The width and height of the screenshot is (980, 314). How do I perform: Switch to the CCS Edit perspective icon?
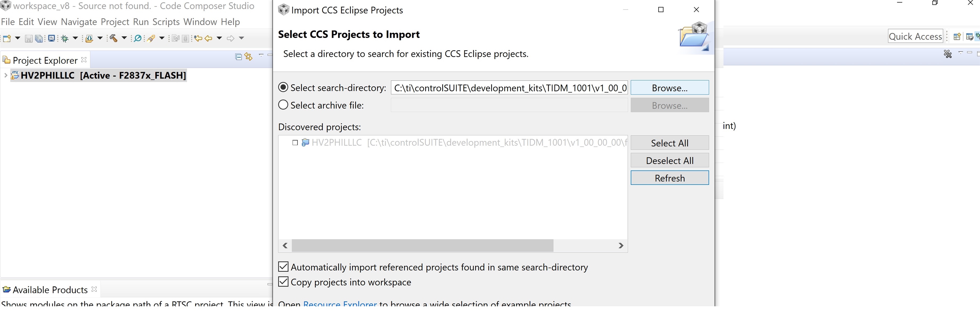click(x=970, y=37)
